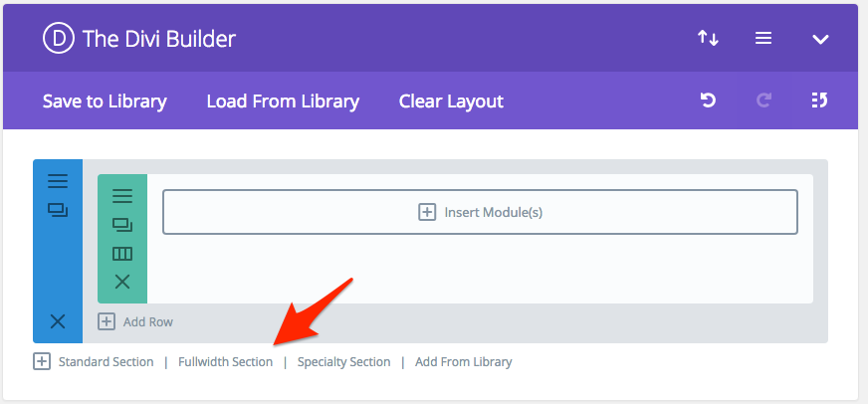Image resolution: width=868 pixels, height=404 pixels.
Task: Collapse the Divi Builder panel chevron
Action: (x=820, y=39)
